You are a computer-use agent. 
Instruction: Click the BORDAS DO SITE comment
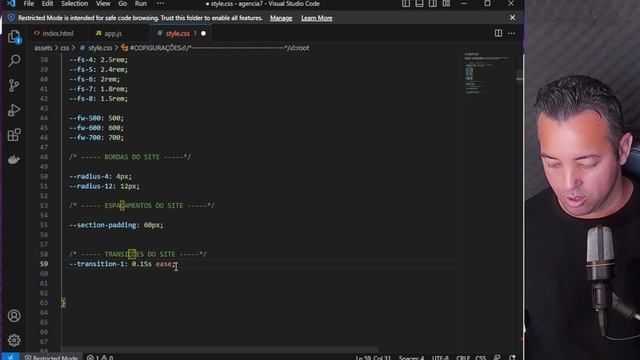pyautogui.click(x=130, y=157)
